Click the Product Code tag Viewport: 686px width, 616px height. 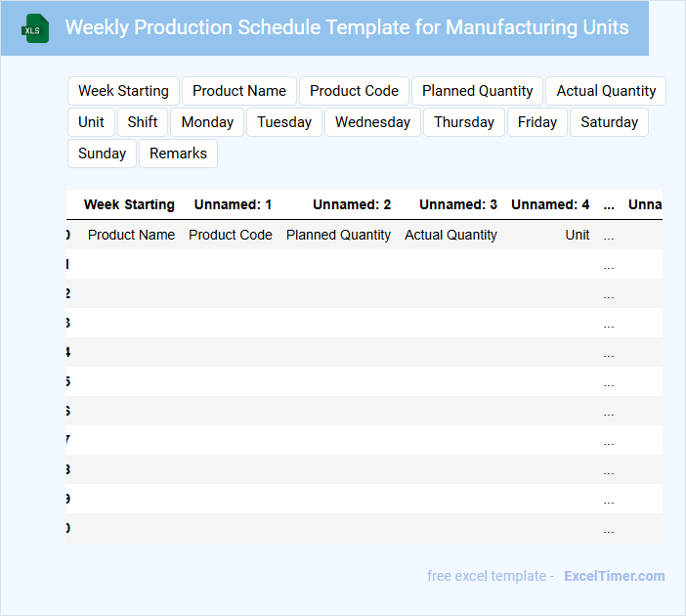(354, 91)
